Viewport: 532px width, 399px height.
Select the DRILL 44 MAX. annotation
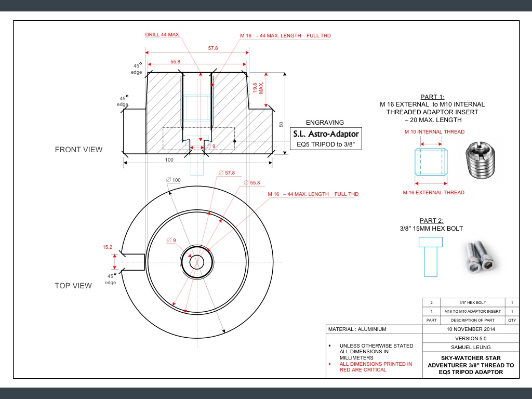pyautogui.click(x=163, y=35)
